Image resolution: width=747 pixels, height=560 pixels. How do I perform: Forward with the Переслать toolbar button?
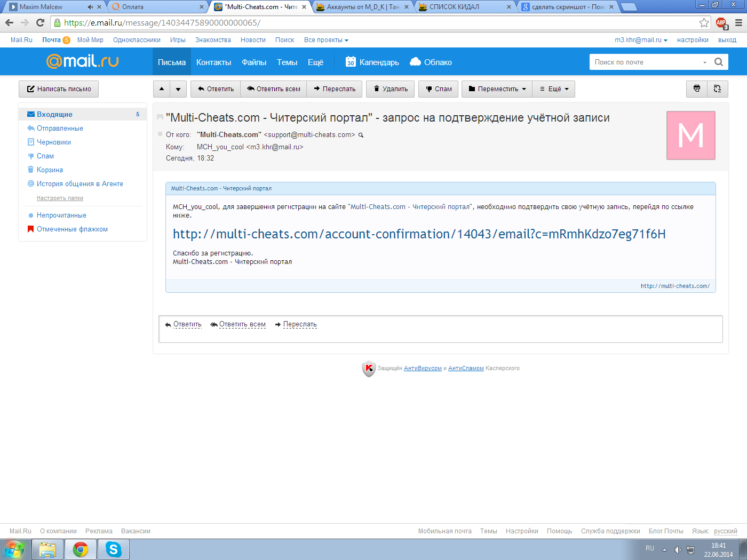click(x=335, y=89)
